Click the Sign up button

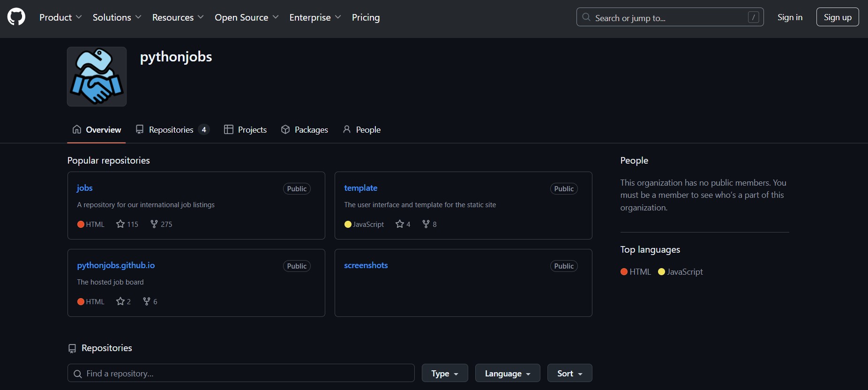(838, 17)
